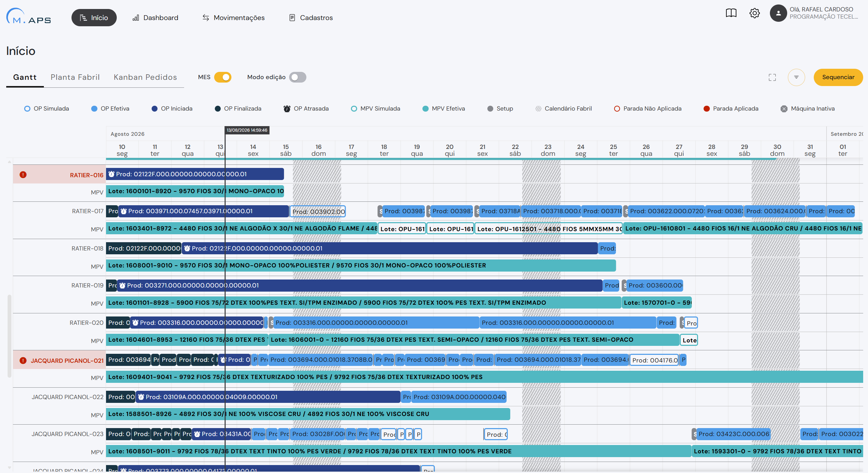The height and width of the screenshot is (473, 868).
Task: Toggle the MES switch
Action: pyautogui.click(x=223, y=77)
